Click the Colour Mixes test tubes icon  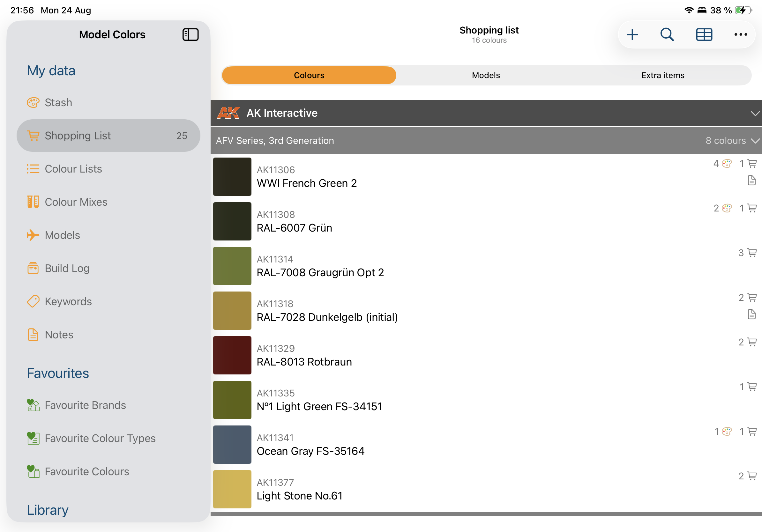33,202
